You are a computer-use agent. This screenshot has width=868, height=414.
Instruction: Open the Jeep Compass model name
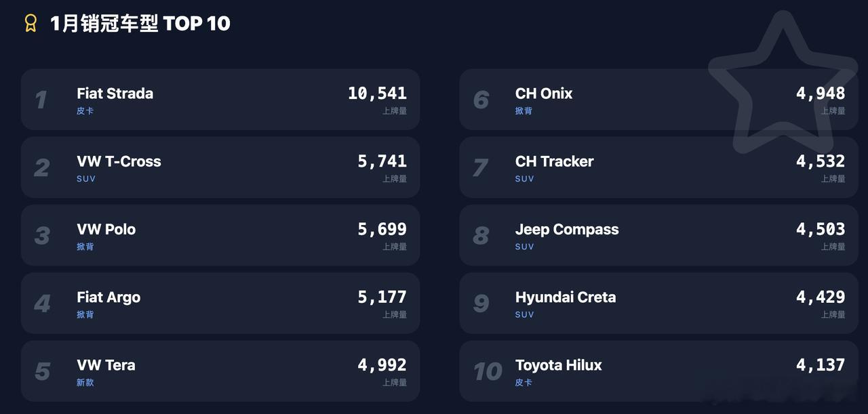tap(567, 229)
